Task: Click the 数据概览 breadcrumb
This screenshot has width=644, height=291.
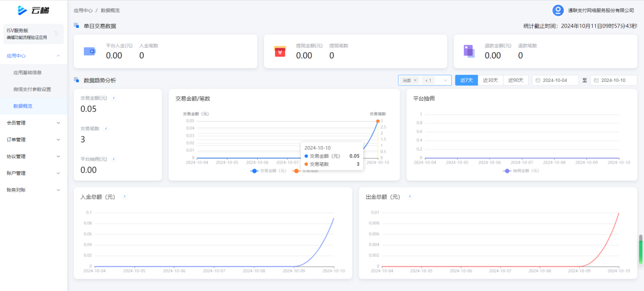Action: [110, 10]
